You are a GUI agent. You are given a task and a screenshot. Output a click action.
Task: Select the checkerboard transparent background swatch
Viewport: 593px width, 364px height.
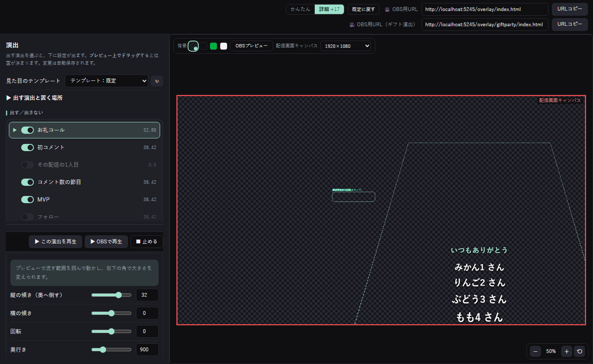click(x=194, y=46)
